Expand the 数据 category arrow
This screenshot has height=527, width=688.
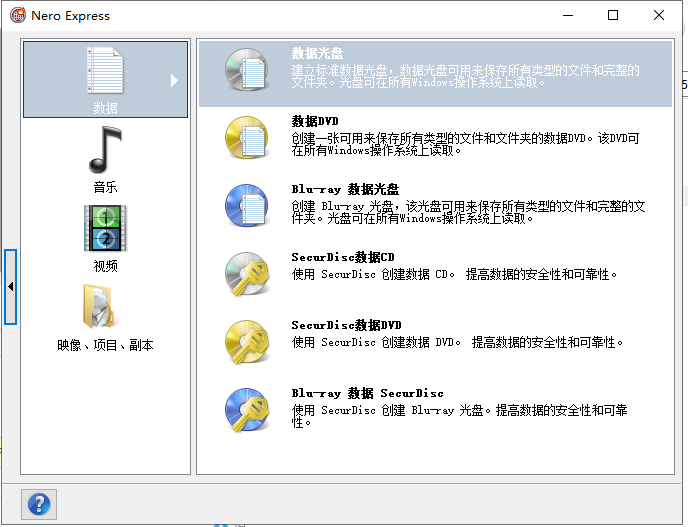[174, 80]
